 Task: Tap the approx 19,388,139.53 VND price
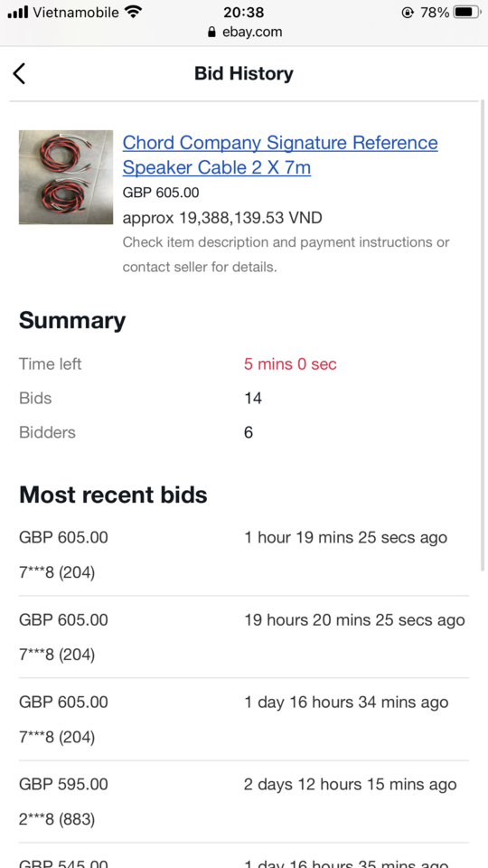tap(222, 218)
